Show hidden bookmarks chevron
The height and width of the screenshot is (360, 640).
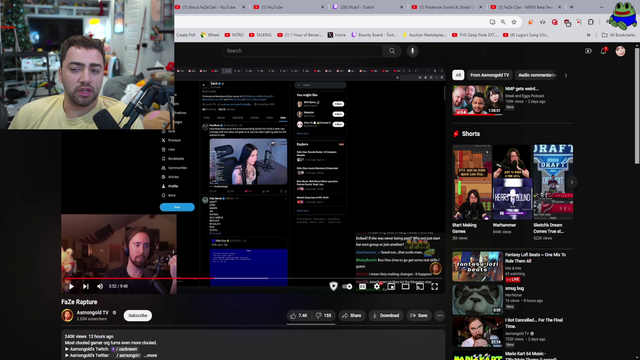click(x=589, y=35)
